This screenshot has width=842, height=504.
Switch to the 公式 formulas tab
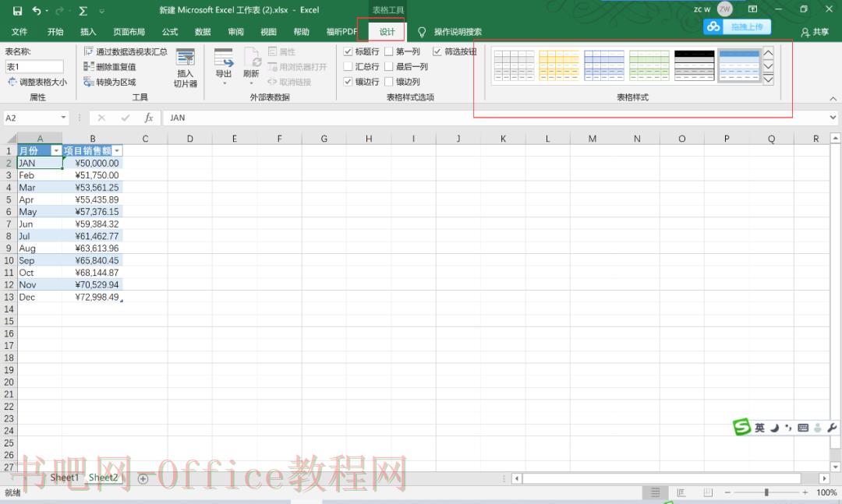(170, 32)
